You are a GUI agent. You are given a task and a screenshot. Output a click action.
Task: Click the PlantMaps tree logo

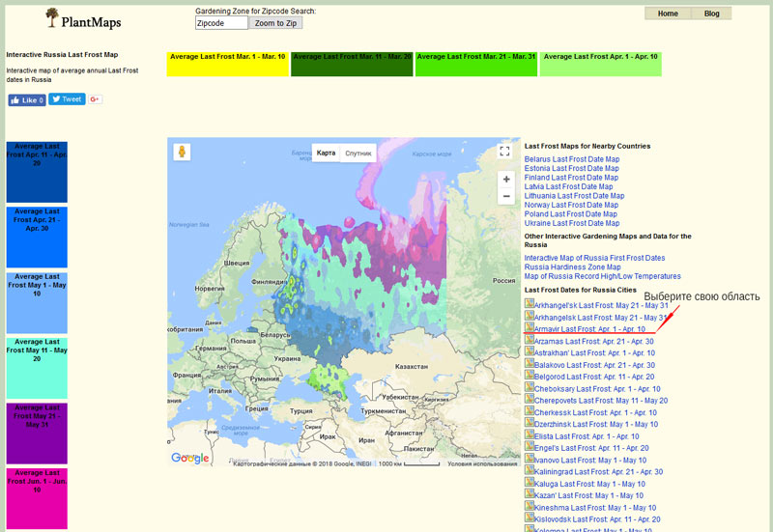[51, 17]
